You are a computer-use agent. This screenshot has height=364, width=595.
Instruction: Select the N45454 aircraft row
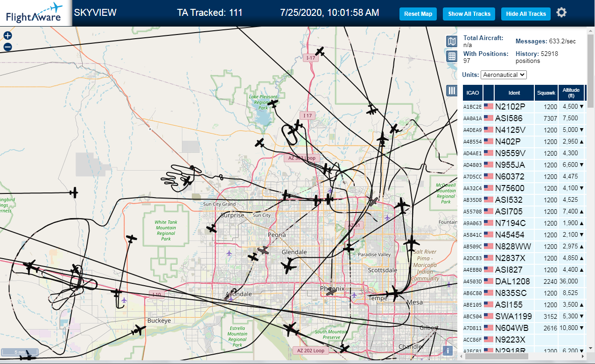[x=524, y=234]
